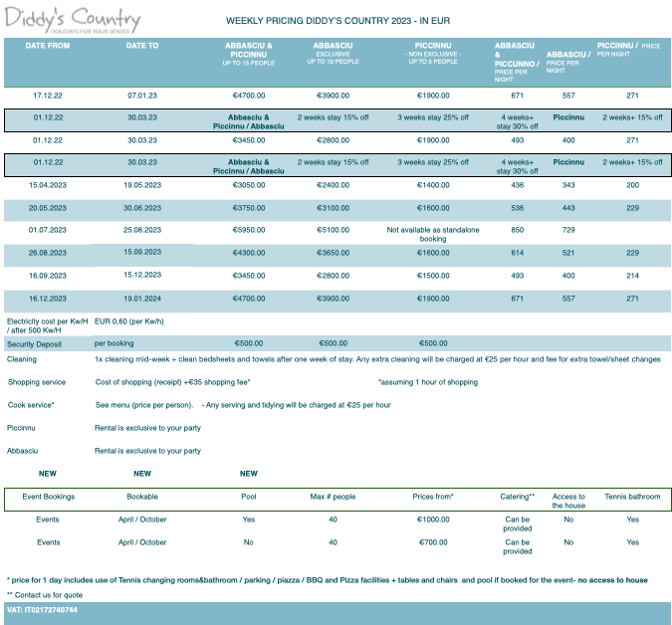Screen dimensions: 672x625
Task: Select the date '26.08.2023'
Action: pyautogui.click(x=48, y=253)
